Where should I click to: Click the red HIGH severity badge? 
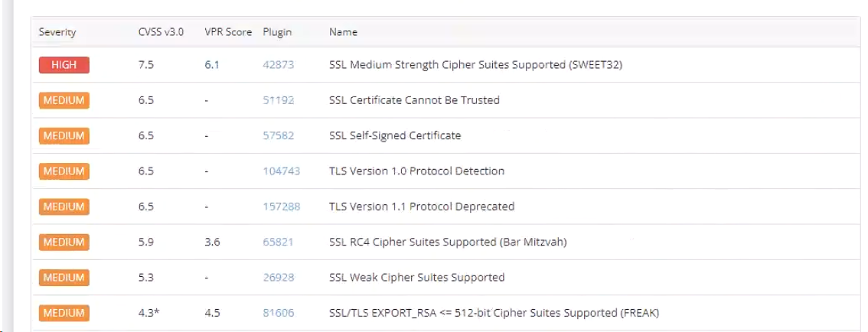click(x=64, y=65)
